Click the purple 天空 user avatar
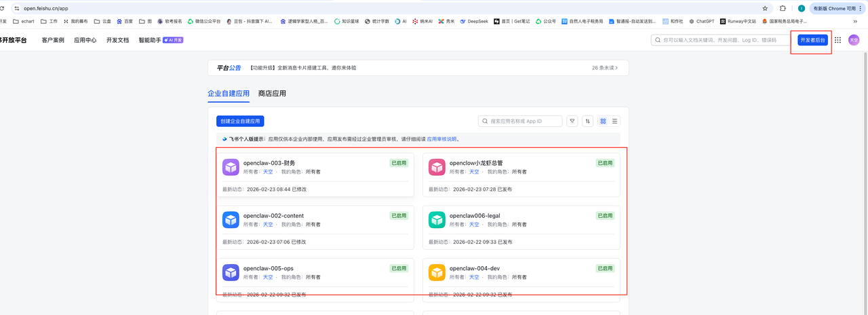Image resolution: width=868 pixels, height=315 pixels. click(854, 40)
